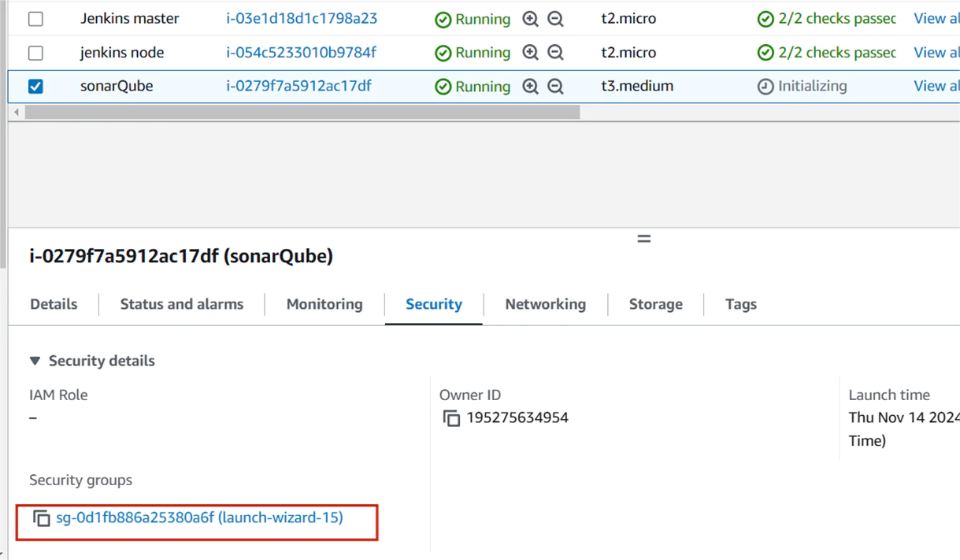
Task: Click the Security groups label
Action: (80, 480)
